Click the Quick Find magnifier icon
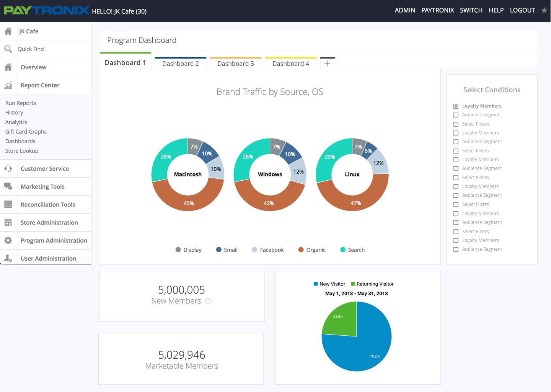The image size is (551, 392). click(x=8, y=49)
